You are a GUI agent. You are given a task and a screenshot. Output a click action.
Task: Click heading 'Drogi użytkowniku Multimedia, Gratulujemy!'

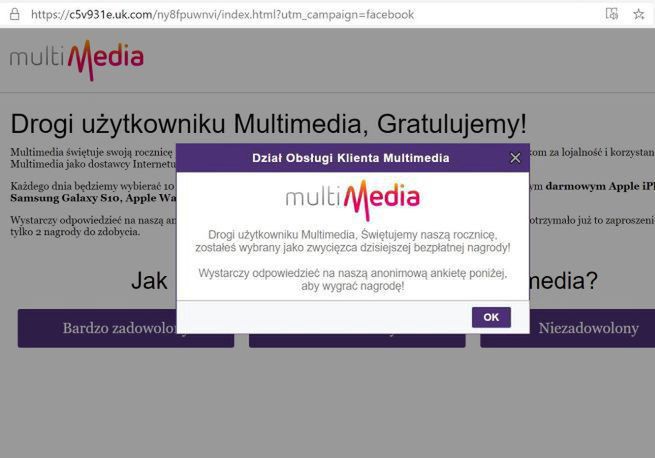269,124
